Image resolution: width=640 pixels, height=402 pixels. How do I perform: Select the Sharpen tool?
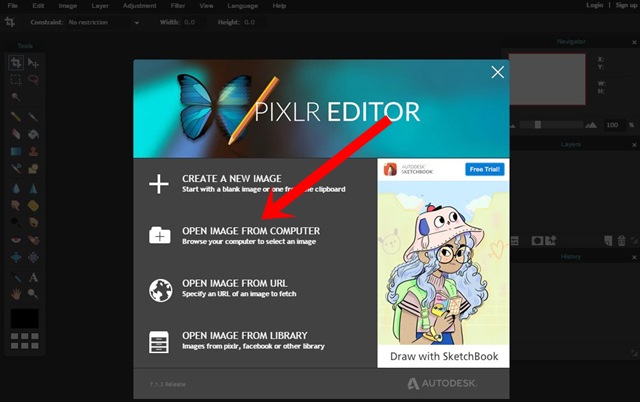(x=33, y=189)
